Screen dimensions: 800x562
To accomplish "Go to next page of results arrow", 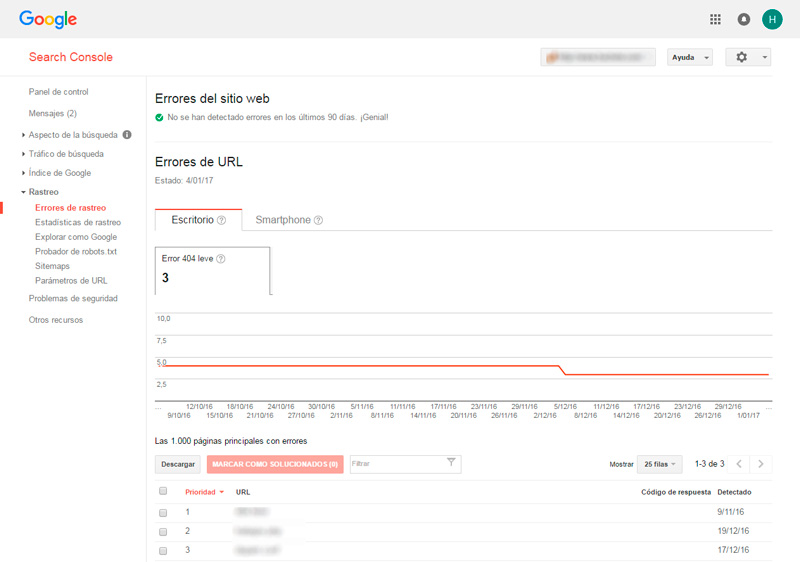I will [x=761, y=464].
